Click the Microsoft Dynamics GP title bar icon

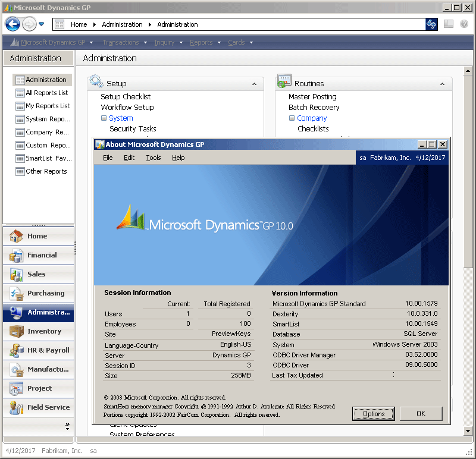pyautogui.click(x=8, y=8)
